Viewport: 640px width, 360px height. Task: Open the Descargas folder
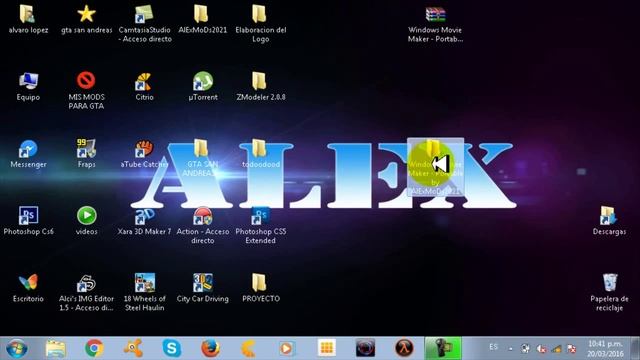click(x=609, y=221)
